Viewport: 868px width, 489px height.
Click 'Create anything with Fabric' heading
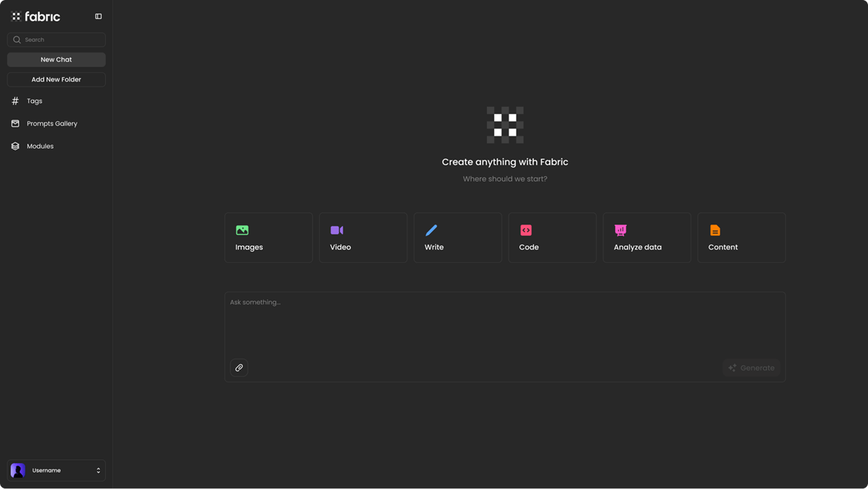(x=505, y=162)
